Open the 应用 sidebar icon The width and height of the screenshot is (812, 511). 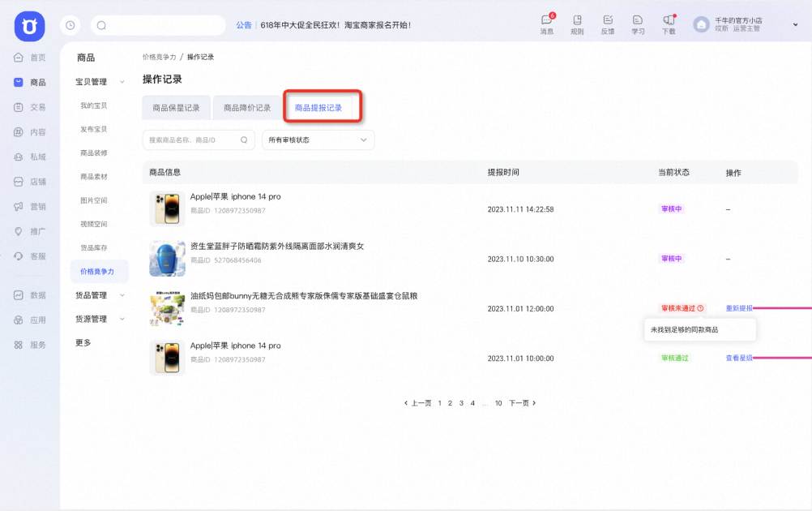click(x=18, y=320)
